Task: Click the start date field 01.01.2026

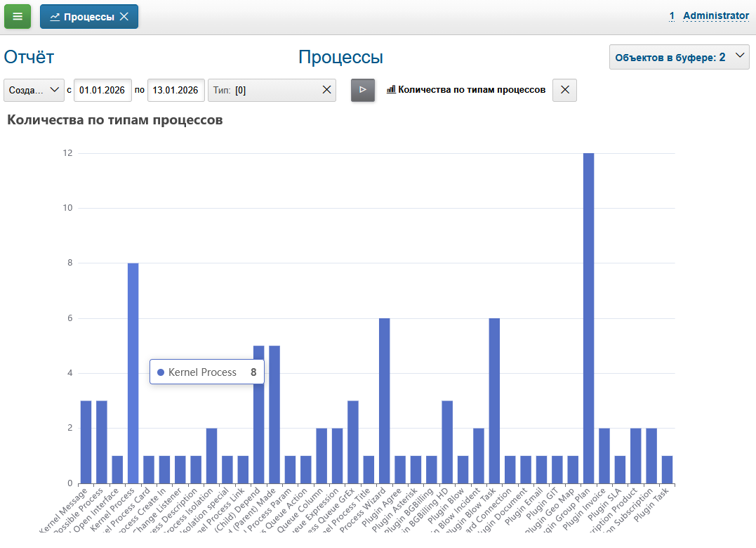Action: coord(102,90)
